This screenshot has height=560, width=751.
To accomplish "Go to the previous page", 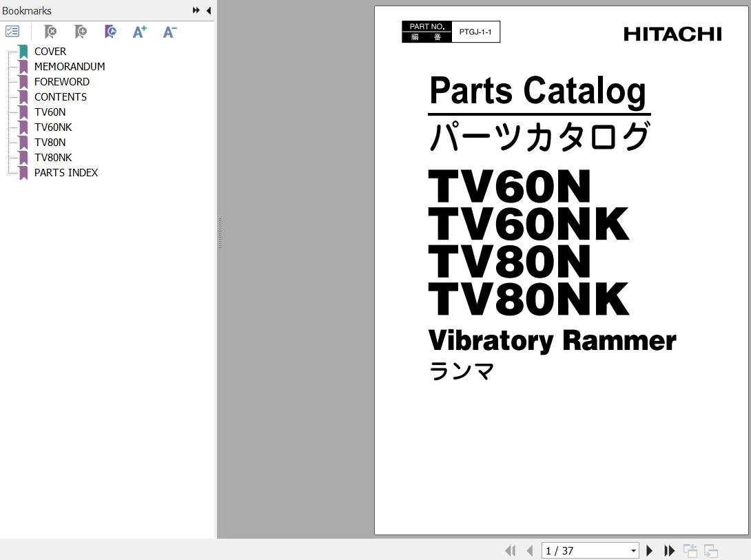I will pos(529,551).
